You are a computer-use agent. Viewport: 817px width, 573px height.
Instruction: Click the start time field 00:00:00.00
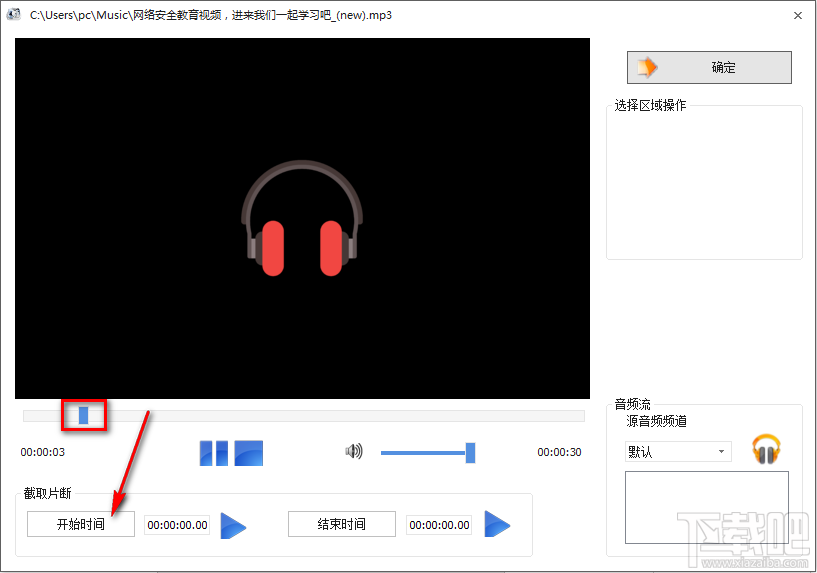coord(177,525)
